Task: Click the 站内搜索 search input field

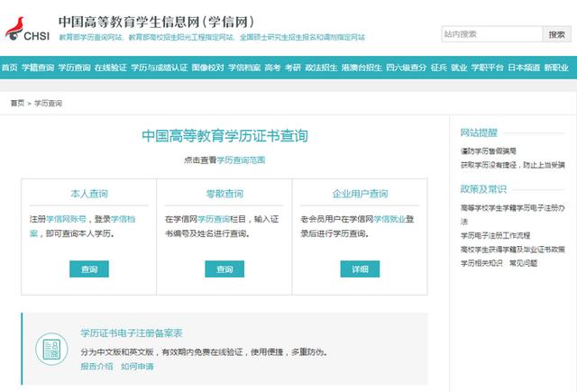Action: pyautogui.click(x=490, y=34)
